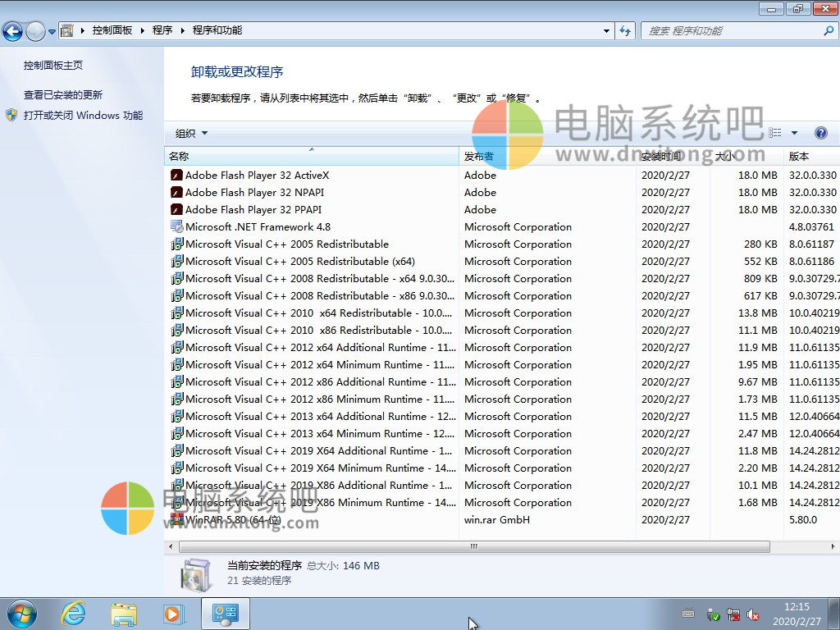Screen dimensions: 840x630
Task: Open Windows Explorer from taskbar
Action: point(124,614)
